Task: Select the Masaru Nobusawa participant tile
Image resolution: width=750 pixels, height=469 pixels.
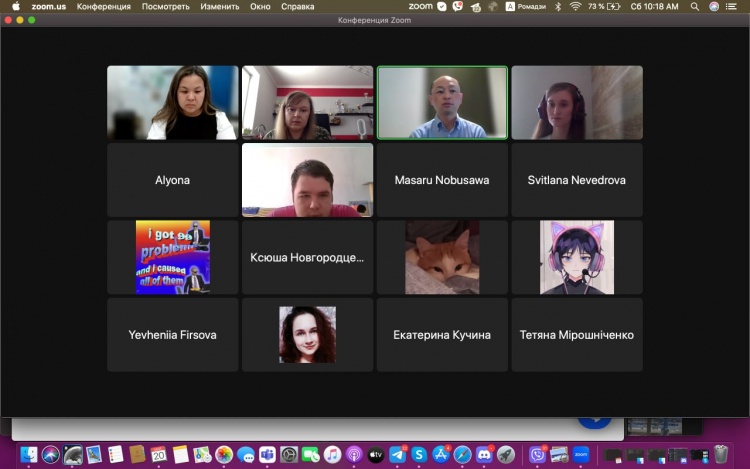Action: click(442, 180)
